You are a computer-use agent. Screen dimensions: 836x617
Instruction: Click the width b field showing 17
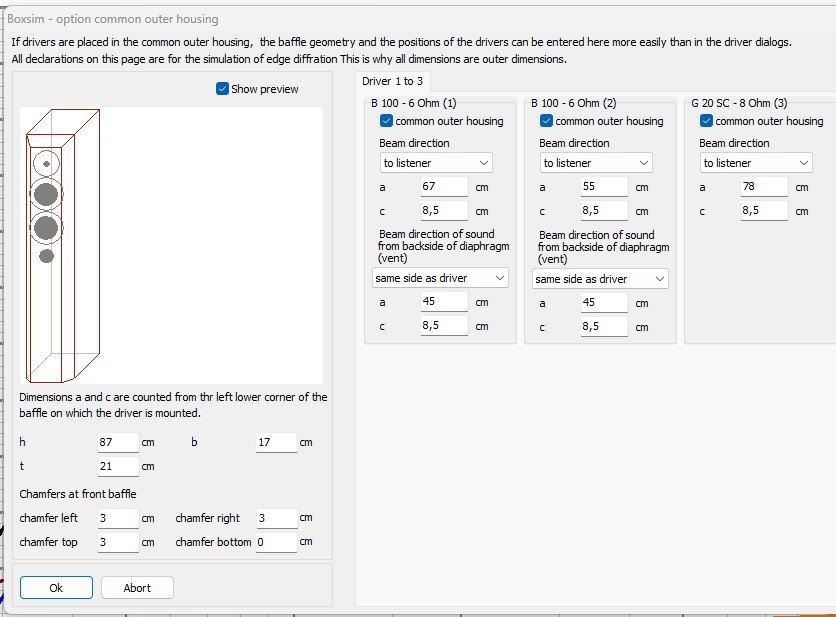pyautogui.click(x=276, y=443)
